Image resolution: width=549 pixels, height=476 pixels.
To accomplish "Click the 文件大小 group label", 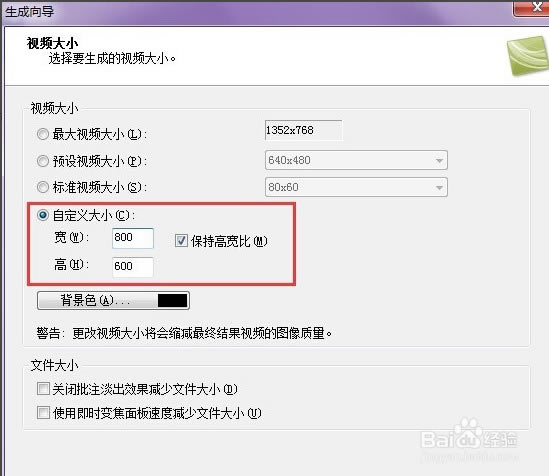I will tap(54, 365).
